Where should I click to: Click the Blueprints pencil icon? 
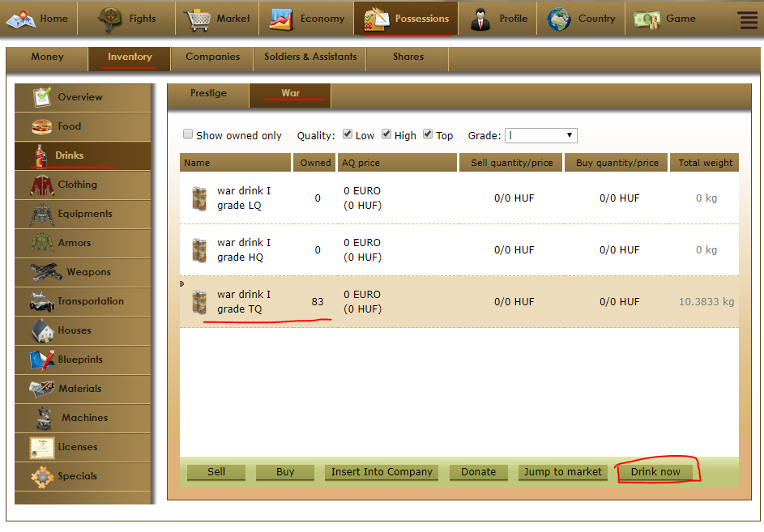tap(42, 360)
